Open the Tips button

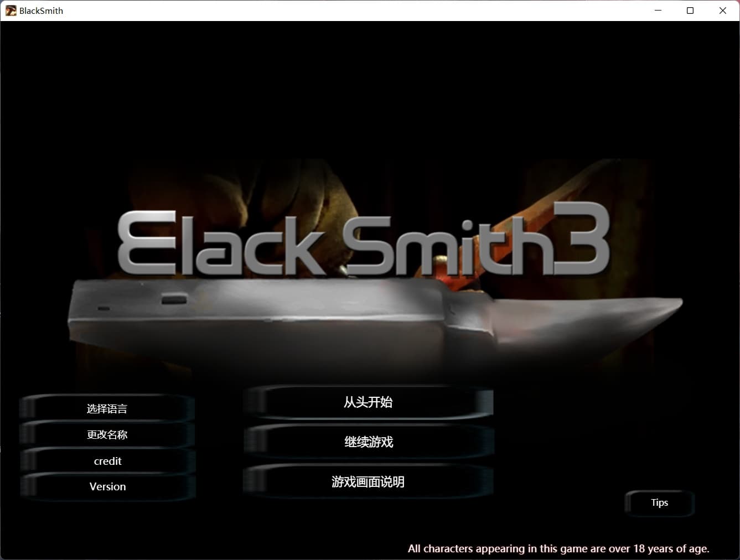[659, 502]
